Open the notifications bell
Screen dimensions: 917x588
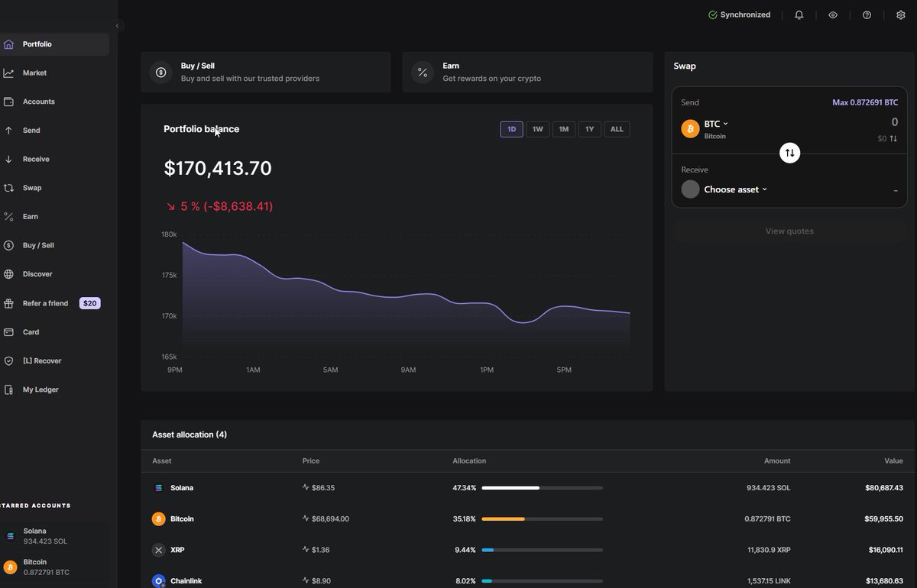[799, 15]
